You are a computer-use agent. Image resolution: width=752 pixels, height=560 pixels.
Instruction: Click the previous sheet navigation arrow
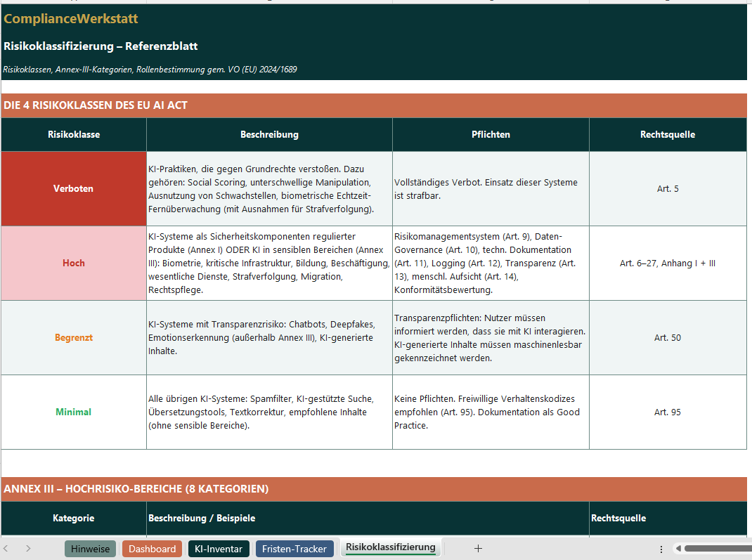tap(6, 549)
